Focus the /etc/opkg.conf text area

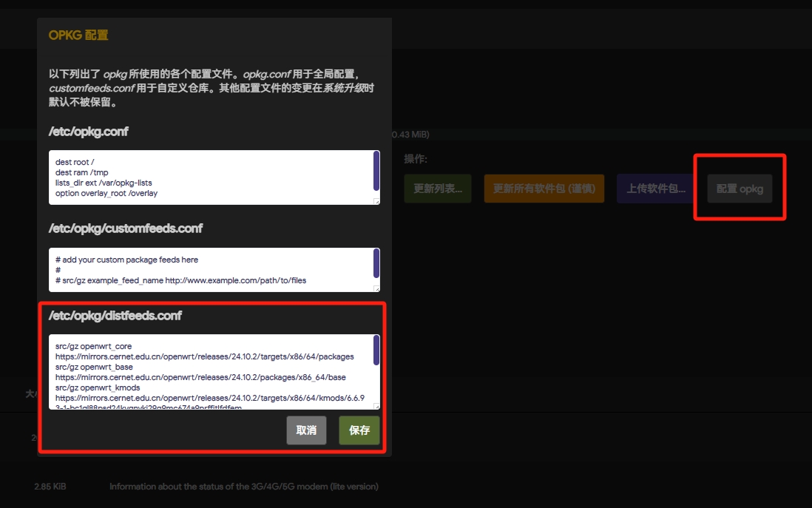click(x=211, y=177)
